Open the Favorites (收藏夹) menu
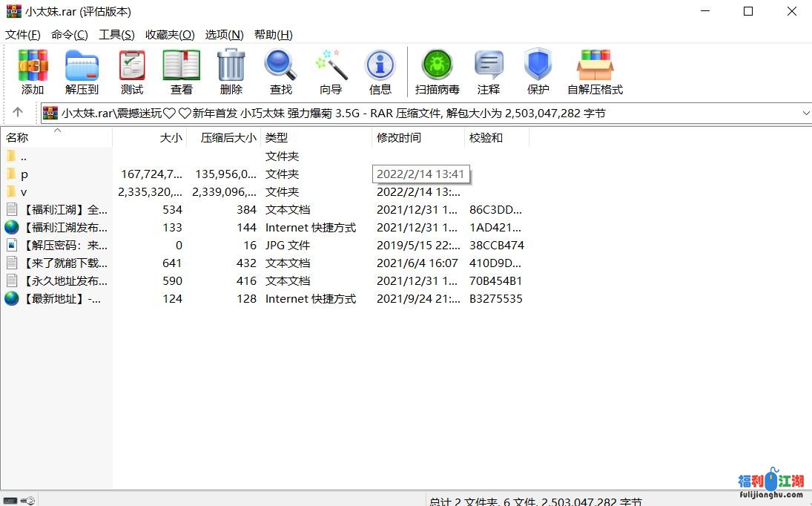Viewport: 812px width, 506px height. [x=170, y=35]
